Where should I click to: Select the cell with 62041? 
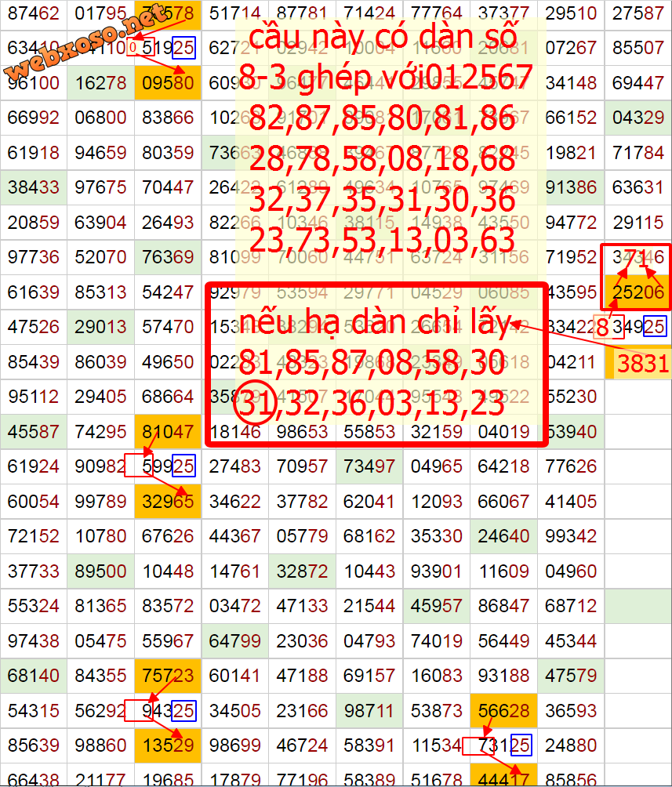pyautogui.click(x=369, y=502)
